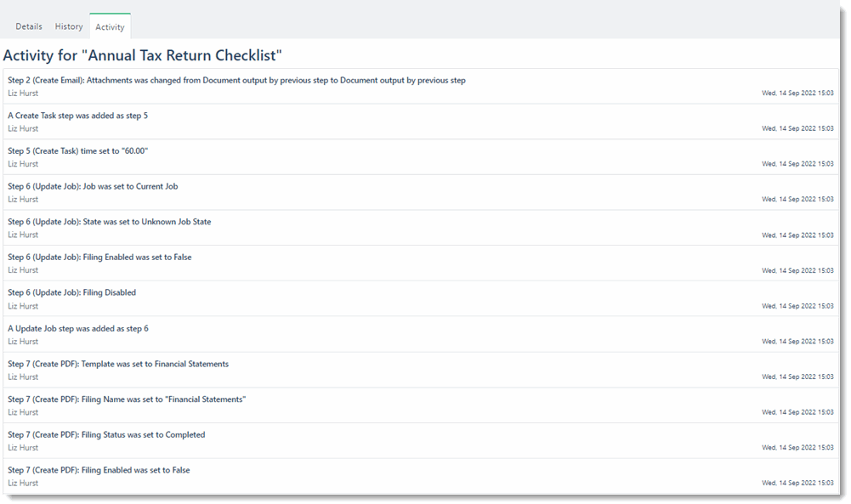Switch to the Details tab
Image resolution: width=851 pixels, height=504 pixels.
tap(29, 26)
